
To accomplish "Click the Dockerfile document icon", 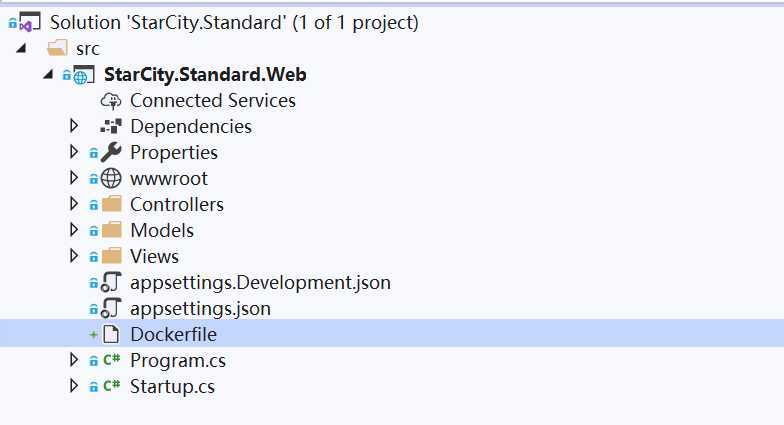I will (x=111, y=334).
